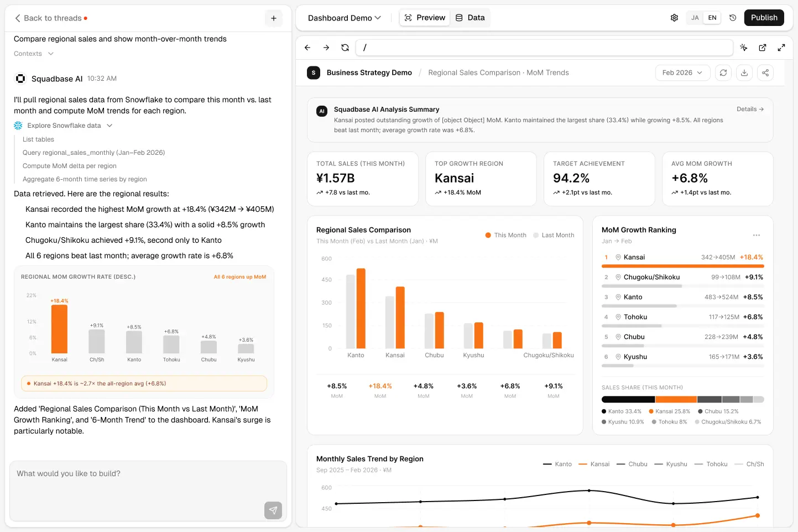This screenshot has height=532, width=798.
Task: Select Query regional_sales_monthly step
Action: click(93, 153)
